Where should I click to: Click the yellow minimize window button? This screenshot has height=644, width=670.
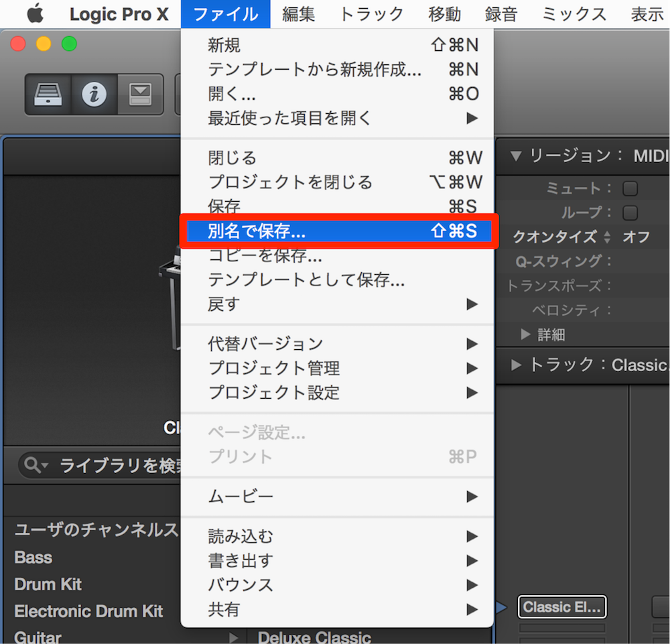point(44,44)
